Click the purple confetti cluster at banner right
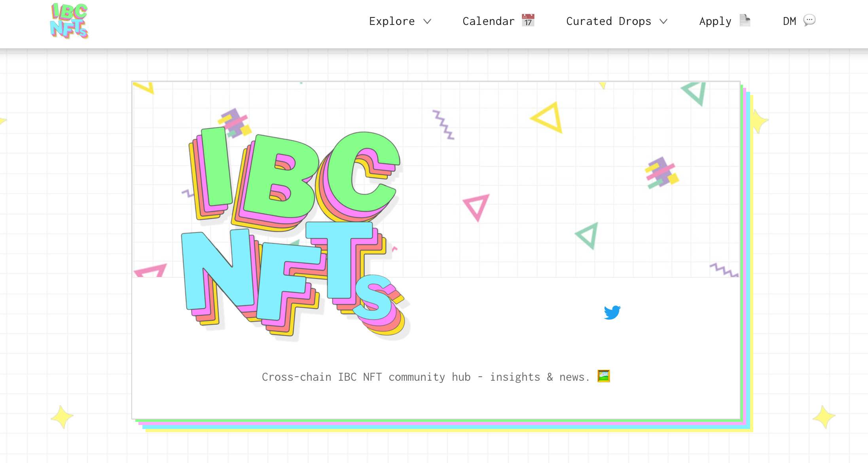The height and width of the screenshot is (463, 868). coord(661,173)
